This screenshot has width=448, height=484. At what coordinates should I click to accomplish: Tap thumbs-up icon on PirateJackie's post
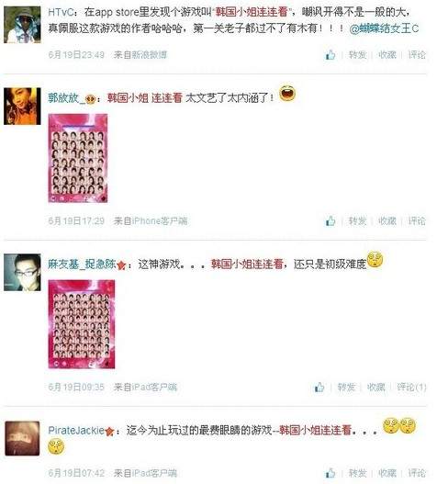pos(330,473)
